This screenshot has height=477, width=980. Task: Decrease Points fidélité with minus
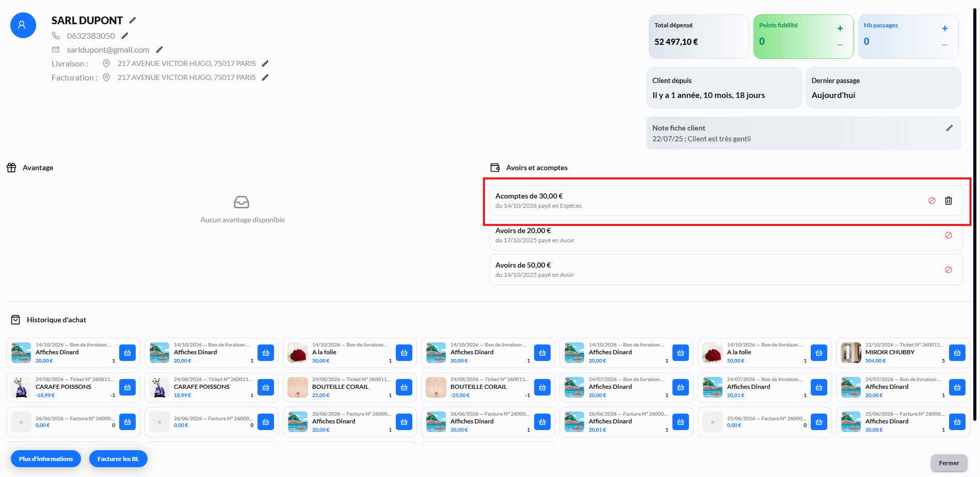point(840,45)
